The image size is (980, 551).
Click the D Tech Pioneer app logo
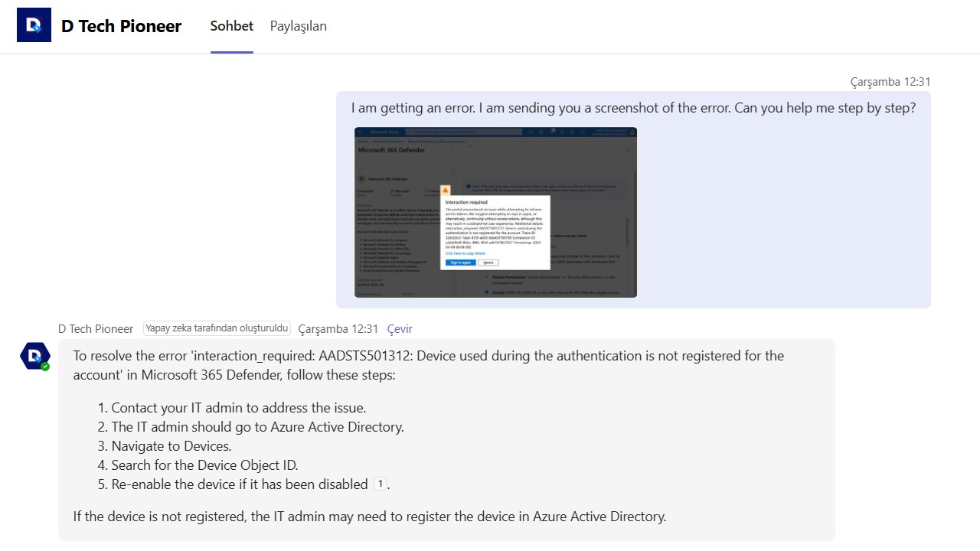click(x=34, y=25)
